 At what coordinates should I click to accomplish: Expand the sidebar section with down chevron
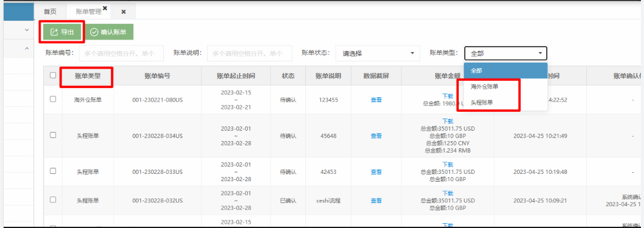[x=27, y=30]
